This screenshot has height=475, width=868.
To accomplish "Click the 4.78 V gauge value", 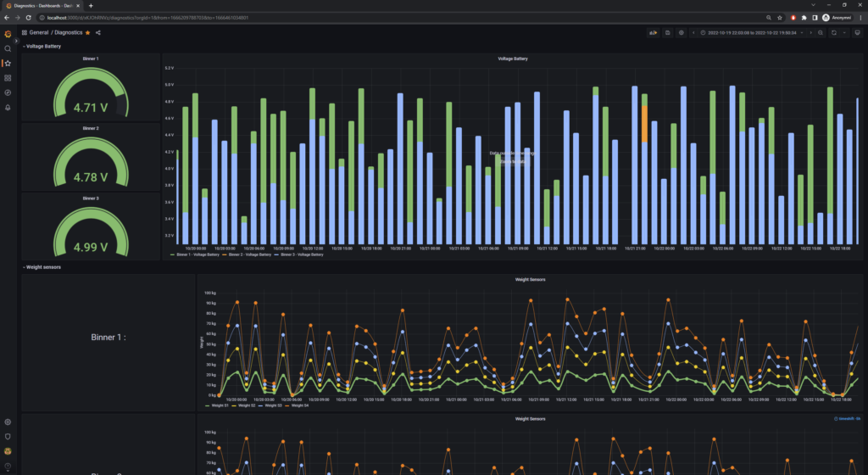I will pyautogui.click(x=91, y=177).
